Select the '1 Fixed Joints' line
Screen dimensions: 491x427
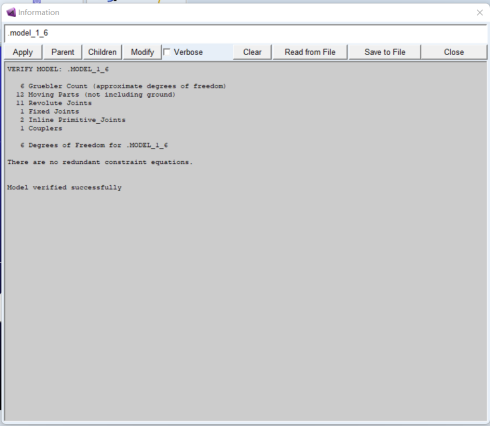point(50,112)
